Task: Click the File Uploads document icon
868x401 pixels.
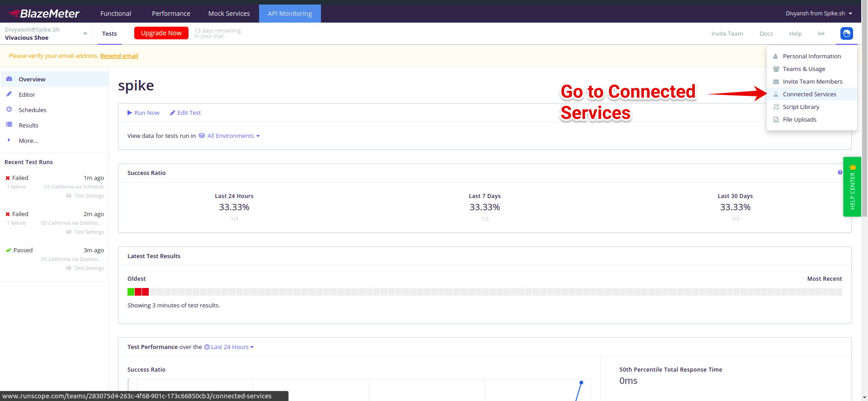Action: 776,119
